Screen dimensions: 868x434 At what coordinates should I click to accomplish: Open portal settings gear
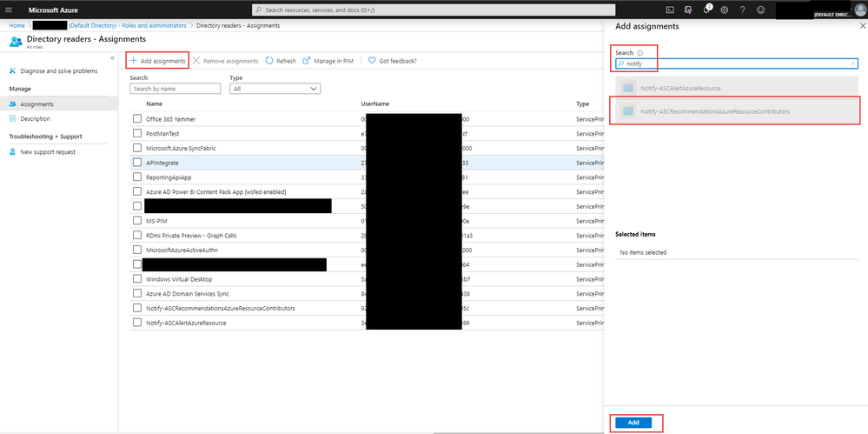click(725, 10)
